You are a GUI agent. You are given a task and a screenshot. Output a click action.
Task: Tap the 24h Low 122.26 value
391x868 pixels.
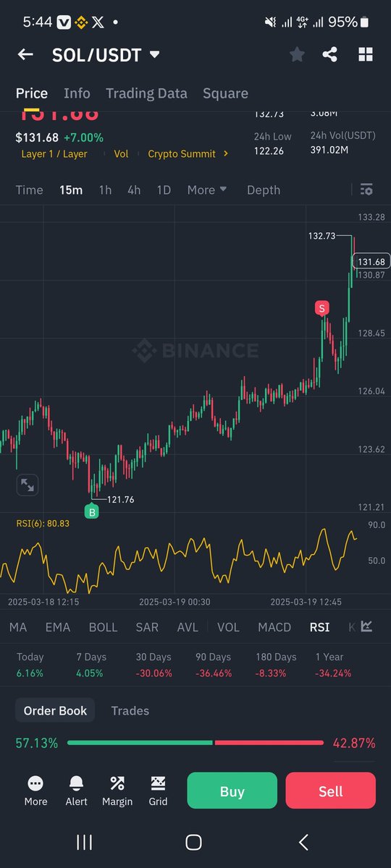click(x=267, y=150)
